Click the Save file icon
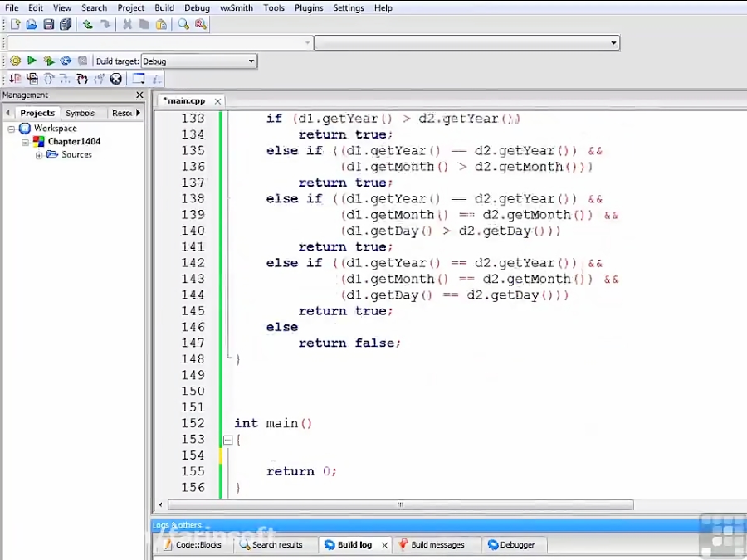Viewport: 747px width, 560px height. (49, 24)
